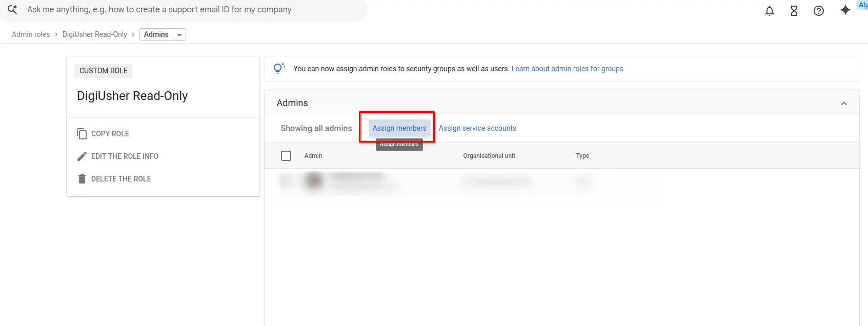Open Learn about admin roles for groups link
This screenshot has width=868, height=326.
(x=568, y=69)
